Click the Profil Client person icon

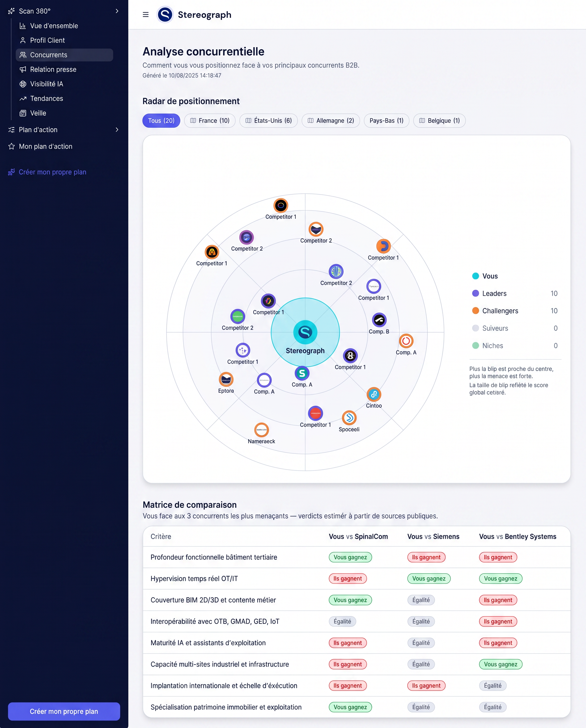tap(23, 40)
